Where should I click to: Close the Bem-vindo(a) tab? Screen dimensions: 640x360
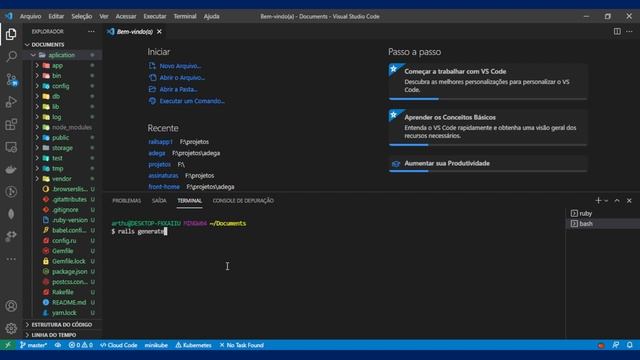(x=159, y=31)
